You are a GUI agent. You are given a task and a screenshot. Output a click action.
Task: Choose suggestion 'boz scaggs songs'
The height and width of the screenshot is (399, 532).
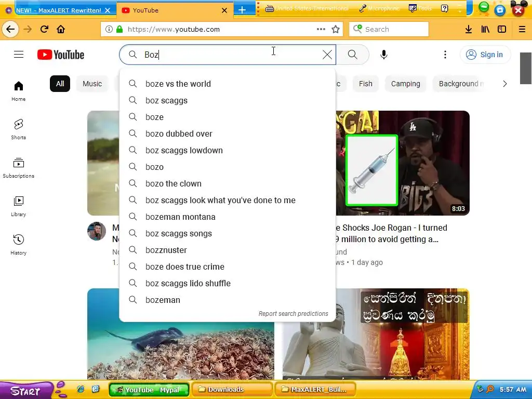228,233
